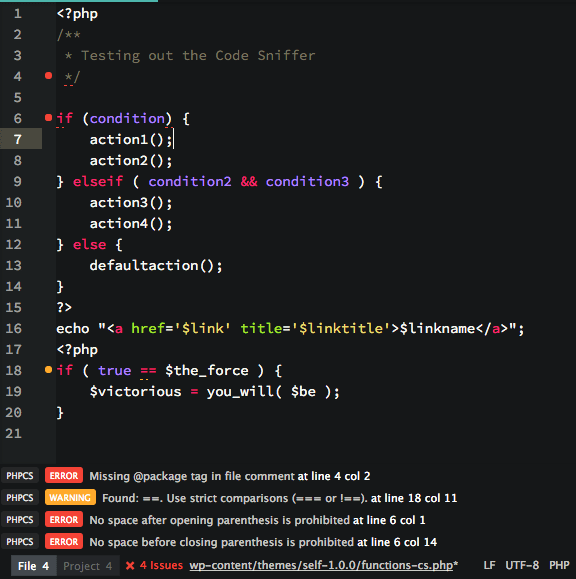Click line number 16 in the gutter
576x579 pixels.
pos(14,328)
